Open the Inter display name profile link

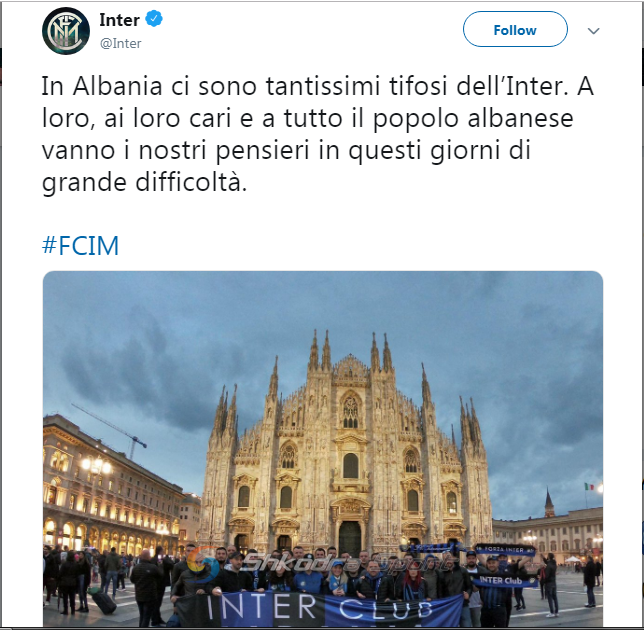(x=120, y=20)
